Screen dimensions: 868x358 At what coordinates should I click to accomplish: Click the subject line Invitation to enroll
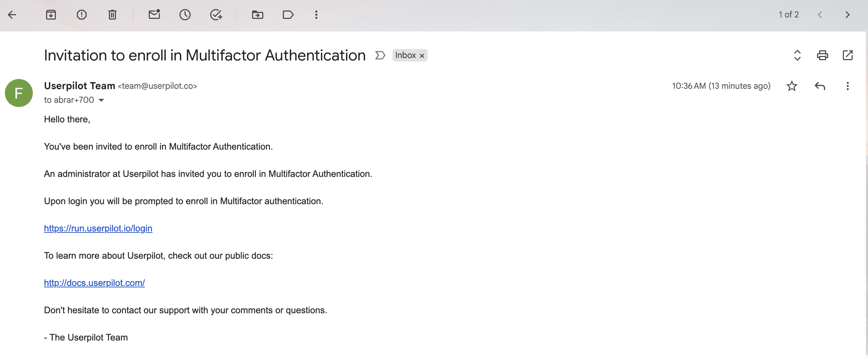[205, 55]
